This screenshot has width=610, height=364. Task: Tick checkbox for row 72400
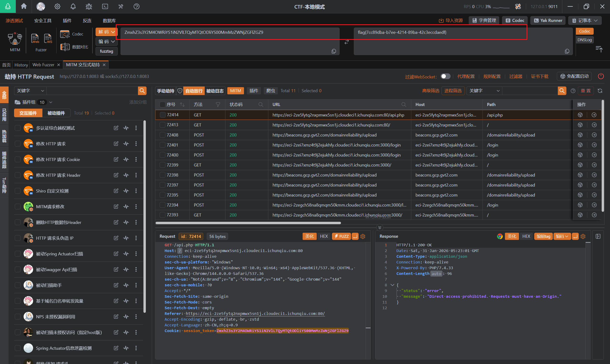[x=162, y=155]
